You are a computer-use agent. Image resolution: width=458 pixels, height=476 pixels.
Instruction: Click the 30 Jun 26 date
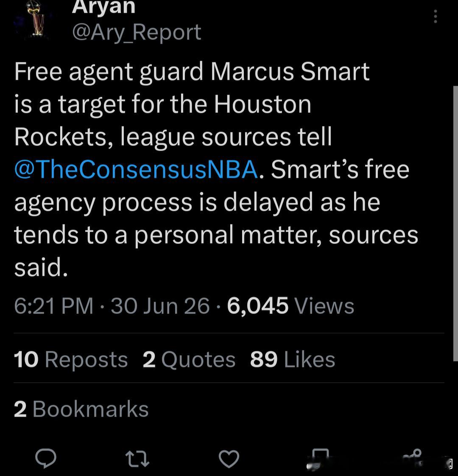pos(160,306)
